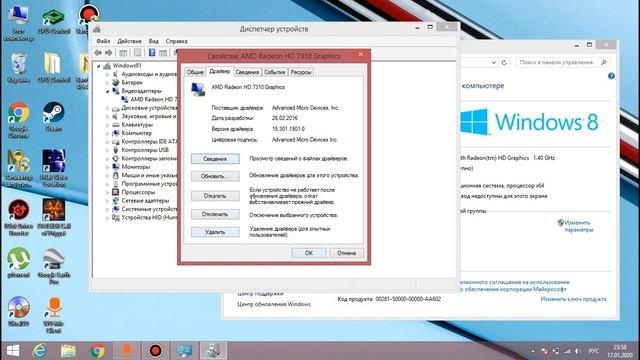Switch to the Общие tab
Viewport: 640px width, 360px height.
pos(195,72)
